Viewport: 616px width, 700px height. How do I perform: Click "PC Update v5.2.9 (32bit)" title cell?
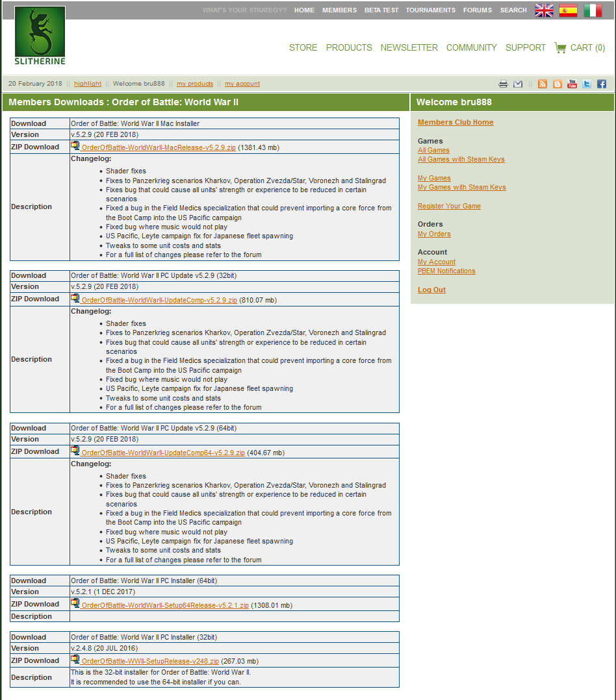pos(235,276)
